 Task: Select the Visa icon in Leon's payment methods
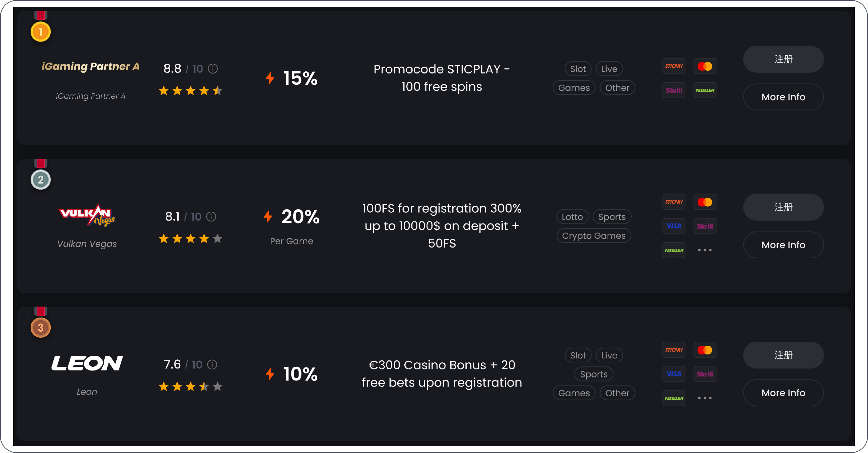[x=674, y=374]
